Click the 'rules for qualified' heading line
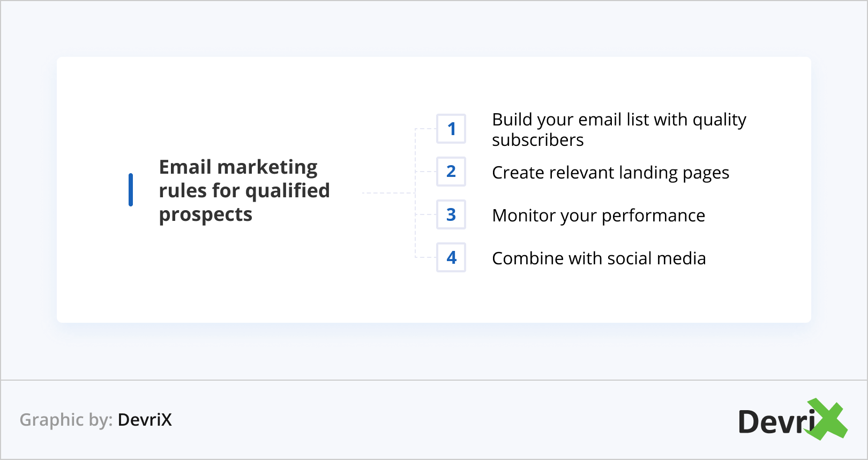The width and height of the screenshot is (868, 460). (x=244, y=191)
